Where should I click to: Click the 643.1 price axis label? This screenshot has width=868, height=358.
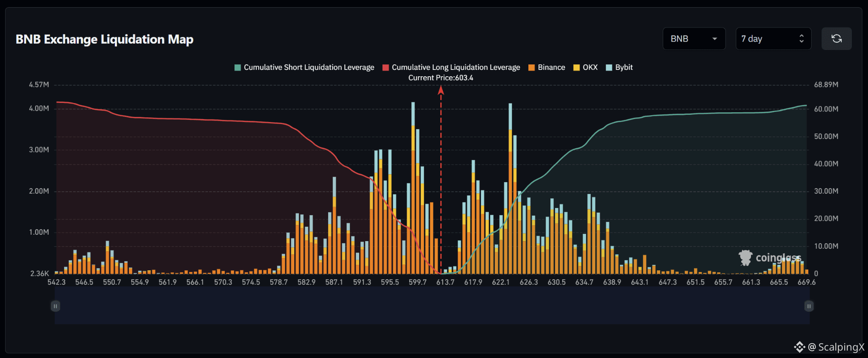point(640,282)
